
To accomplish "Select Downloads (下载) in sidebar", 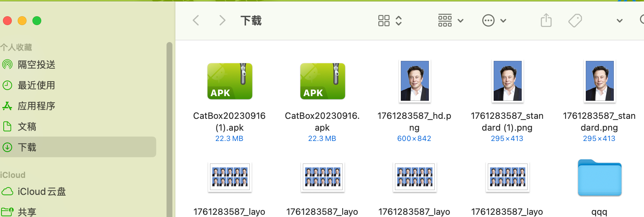I will click(27, 147).
